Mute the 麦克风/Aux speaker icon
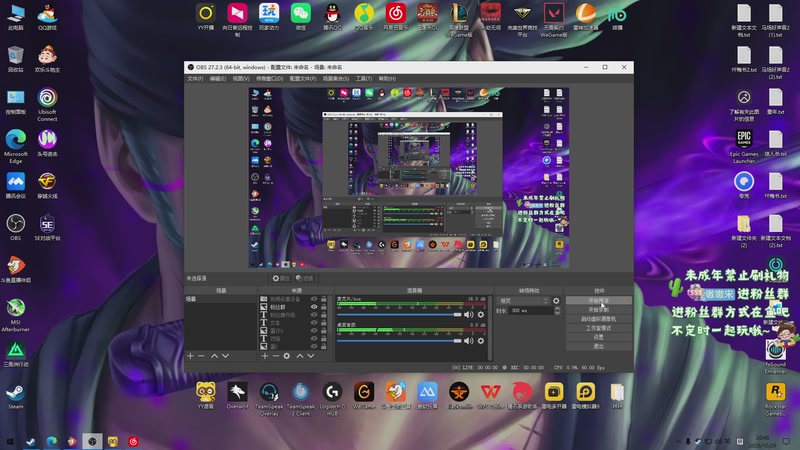 [468, 314]
